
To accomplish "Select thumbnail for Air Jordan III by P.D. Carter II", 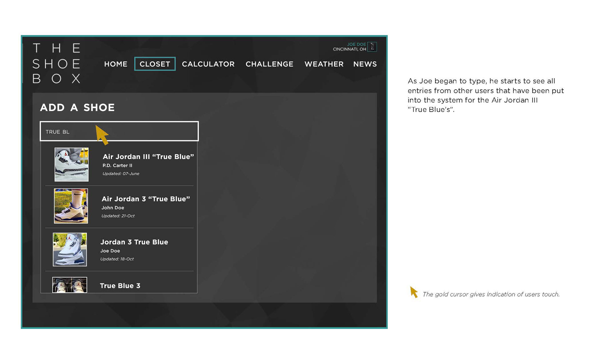I will click(x=72, y=165).
